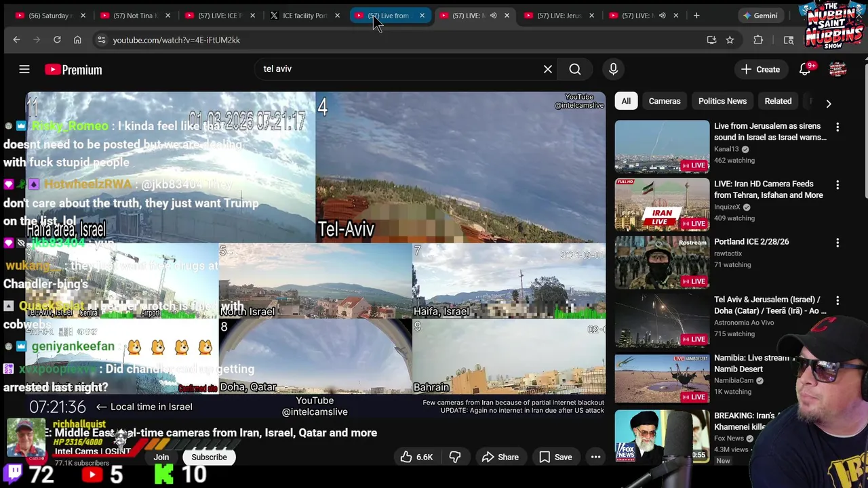Viewport: 868px width, 488px height.
Task: Clear the 'tel aviv' search text
Action: 548,69
